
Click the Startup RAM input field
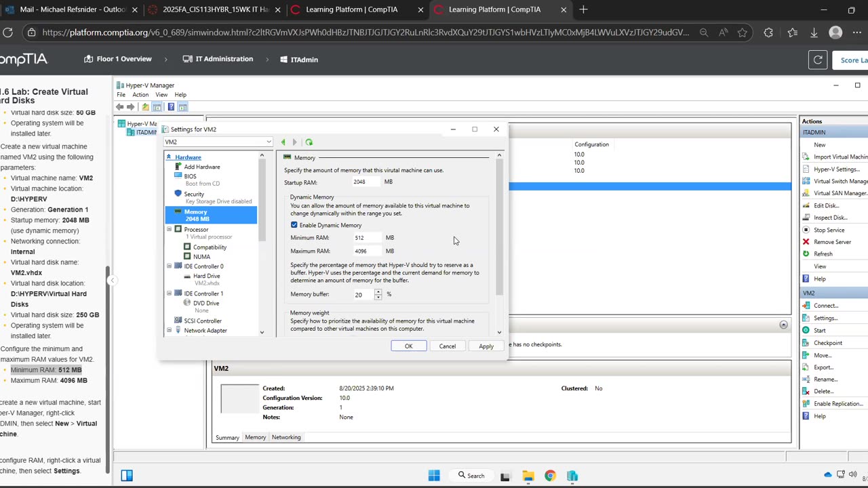[367, 182]
